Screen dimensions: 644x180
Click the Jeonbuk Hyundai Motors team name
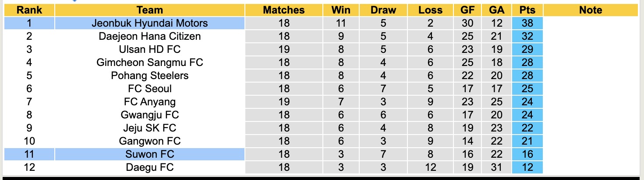(x=150, y=23)
